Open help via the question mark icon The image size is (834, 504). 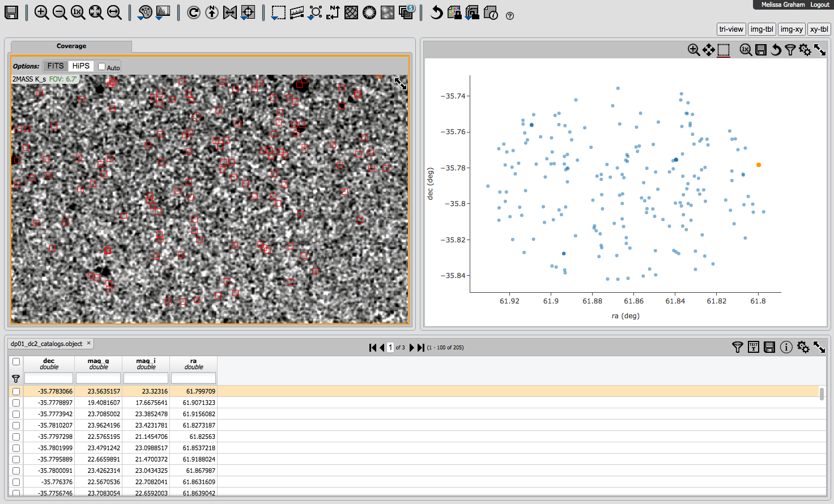[x=510, y=16]
